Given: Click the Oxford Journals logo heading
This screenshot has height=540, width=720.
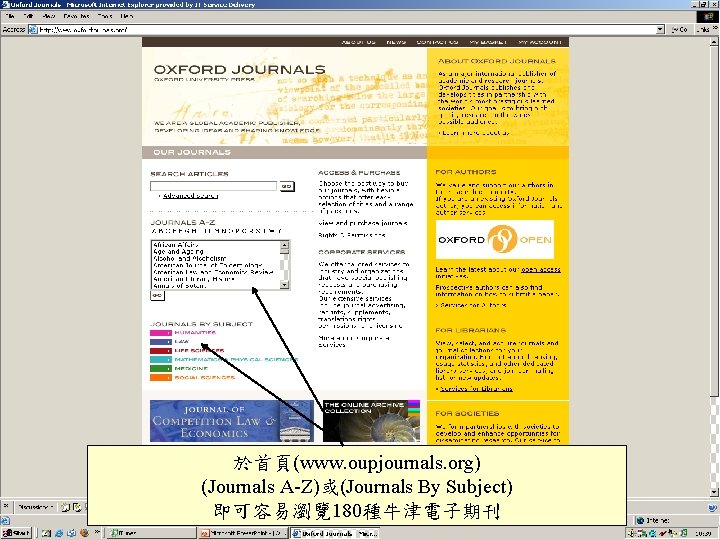Looking at the screenshot, I should [x=239, y=70].
